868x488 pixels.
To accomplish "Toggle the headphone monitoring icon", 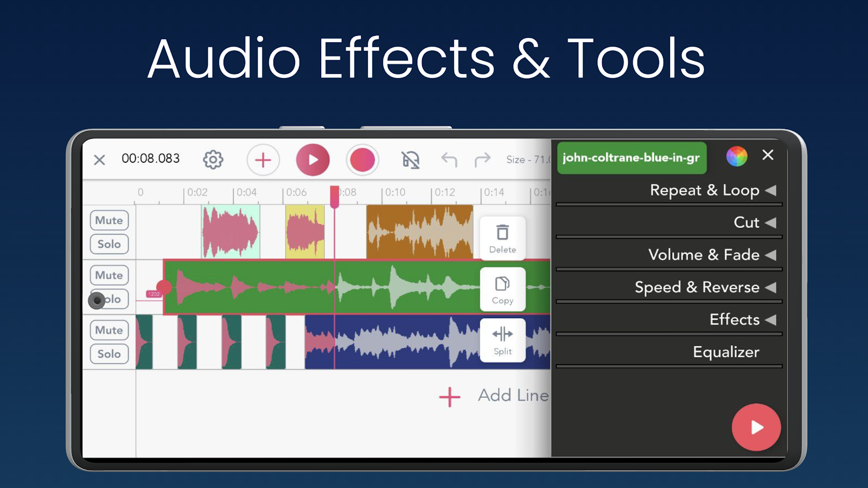I will (x=411, y=160).
